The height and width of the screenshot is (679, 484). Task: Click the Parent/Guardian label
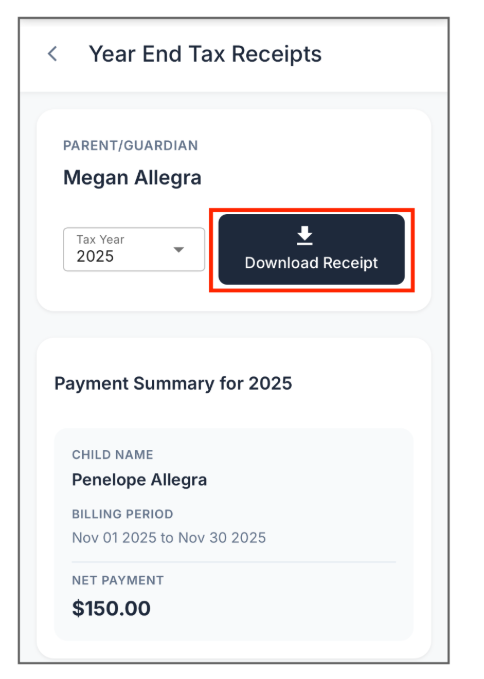coord(131,146)
